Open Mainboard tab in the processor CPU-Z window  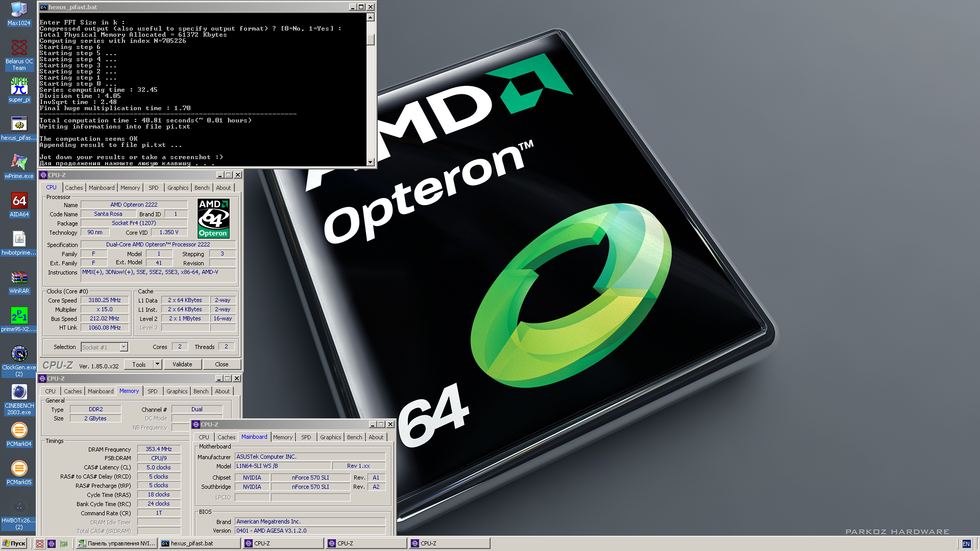(102, 188)
